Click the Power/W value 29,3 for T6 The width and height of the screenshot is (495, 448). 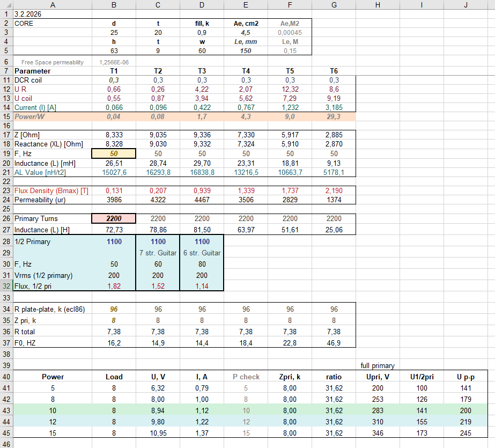334,116
